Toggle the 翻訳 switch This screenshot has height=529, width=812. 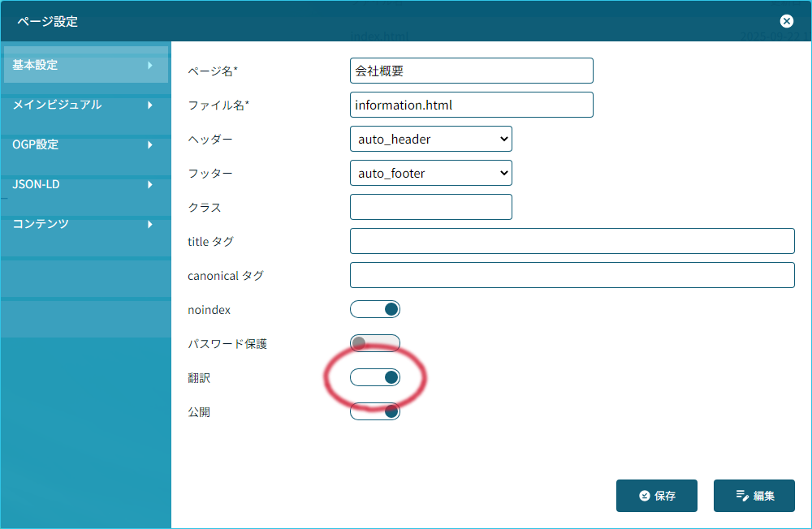point(375,377)
